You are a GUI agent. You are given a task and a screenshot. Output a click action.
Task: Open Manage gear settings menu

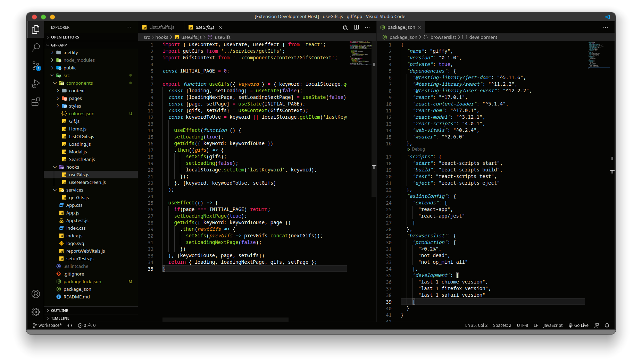click(x=36, y=312)
